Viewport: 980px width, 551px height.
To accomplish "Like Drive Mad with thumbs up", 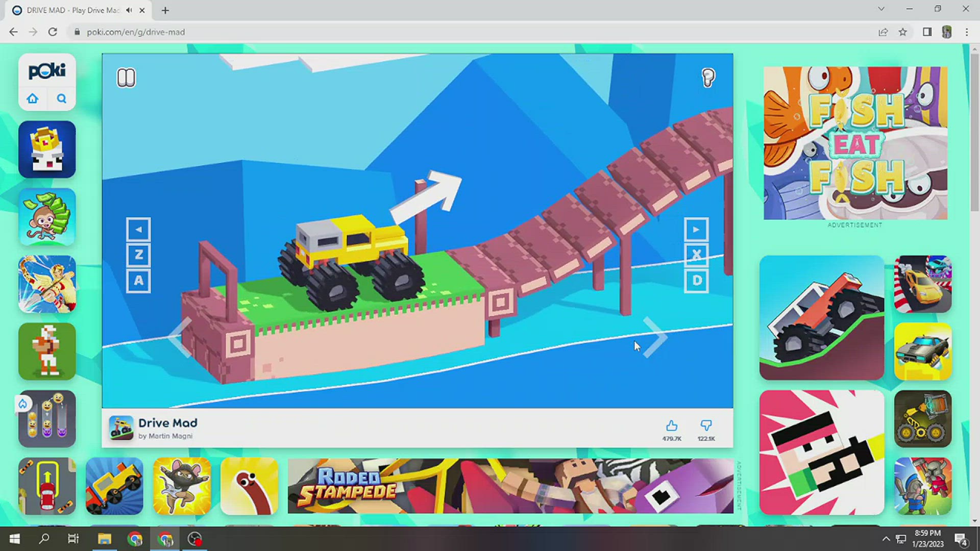I will pyautogui.click(x=672, y=426).
